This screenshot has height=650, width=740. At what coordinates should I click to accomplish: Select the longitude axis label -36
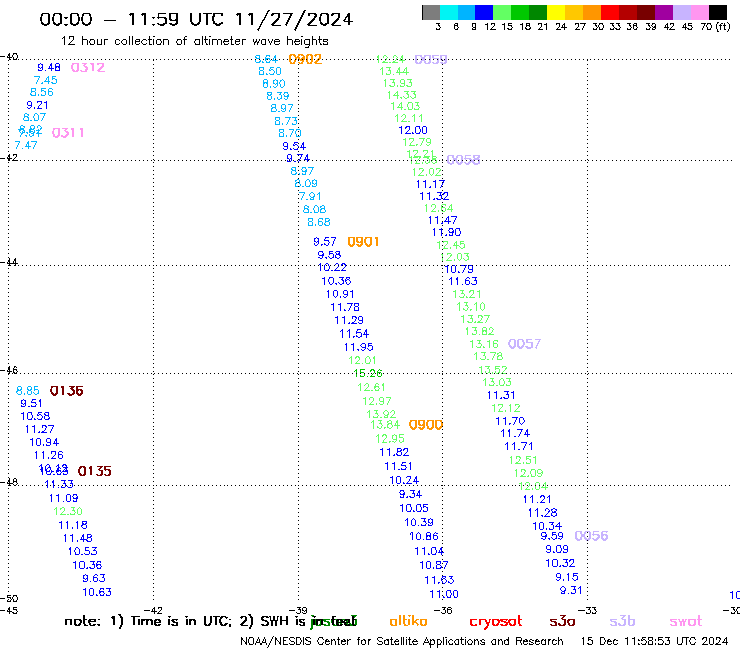click(x=443, y=610)
